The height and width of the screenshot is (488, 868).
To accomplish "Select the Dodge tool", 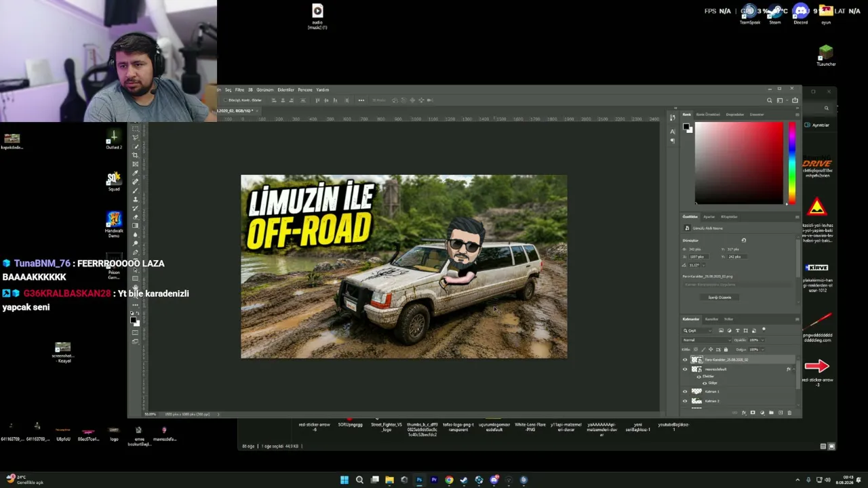I will pyautogui.click(x=136, y=243).
